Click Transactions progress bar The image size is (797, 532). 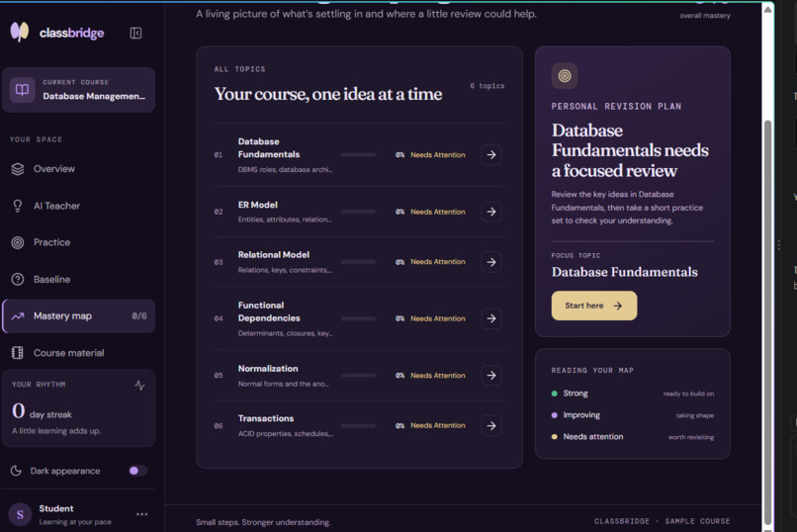tap(358, 425)
